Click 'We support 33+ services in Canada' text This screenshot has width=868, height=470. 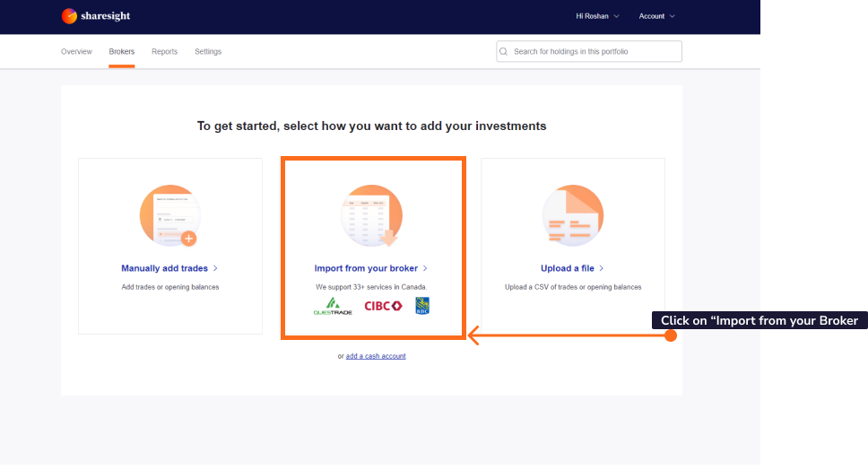click(371, 287)
